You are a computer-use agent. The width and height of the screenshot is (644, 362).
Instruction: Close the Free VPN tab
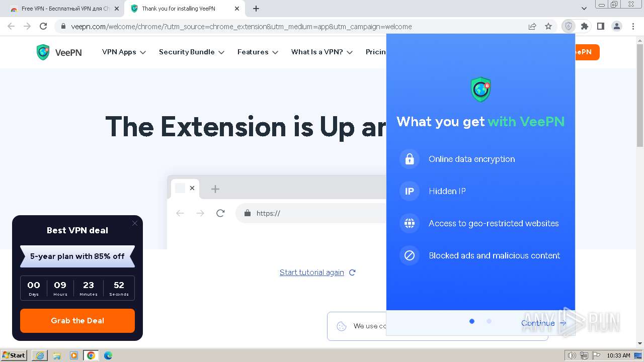116,9
